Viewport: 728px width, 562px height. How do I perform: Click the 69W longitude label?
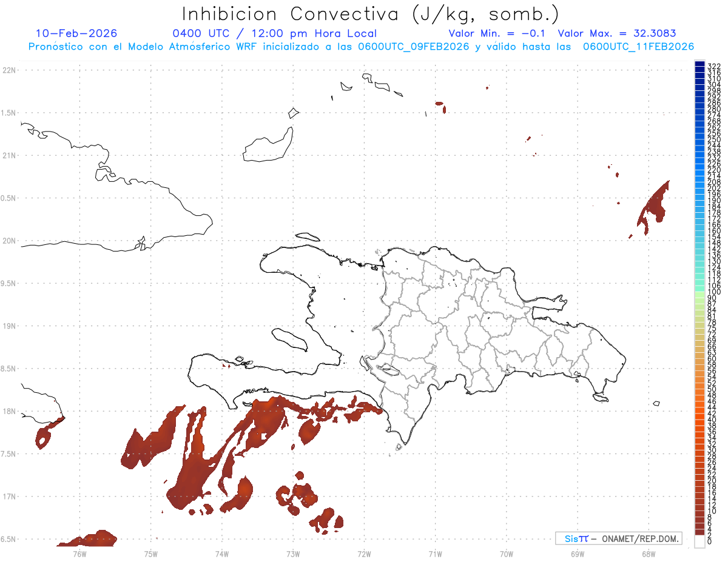[x=578, y=554]
